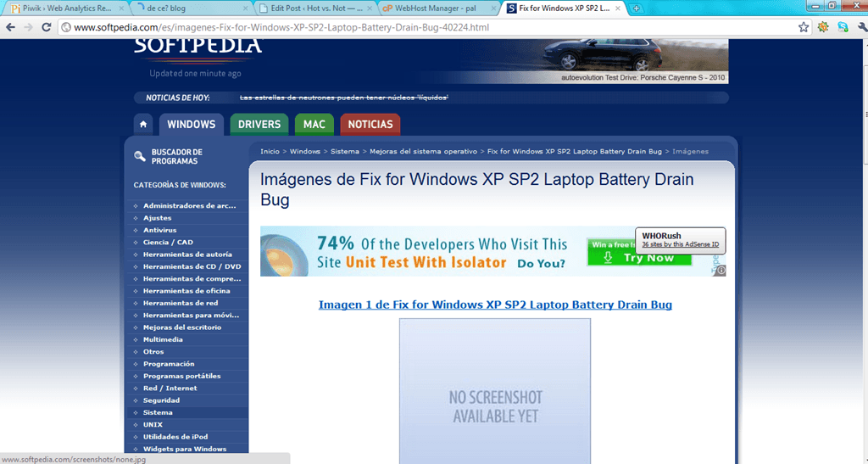
Task: Click the address bar URL field
Action: pos(424,27)
